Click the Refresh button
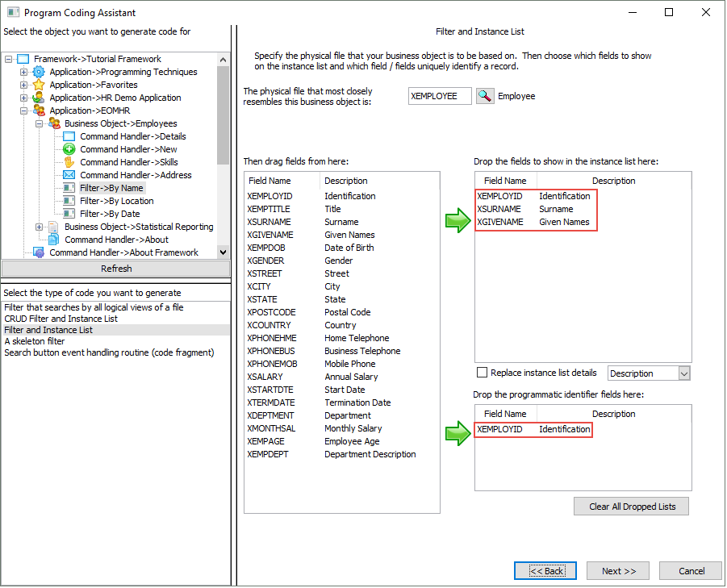Screen dimensions: 727x588 pyautogui.click(x=116, y=269)
